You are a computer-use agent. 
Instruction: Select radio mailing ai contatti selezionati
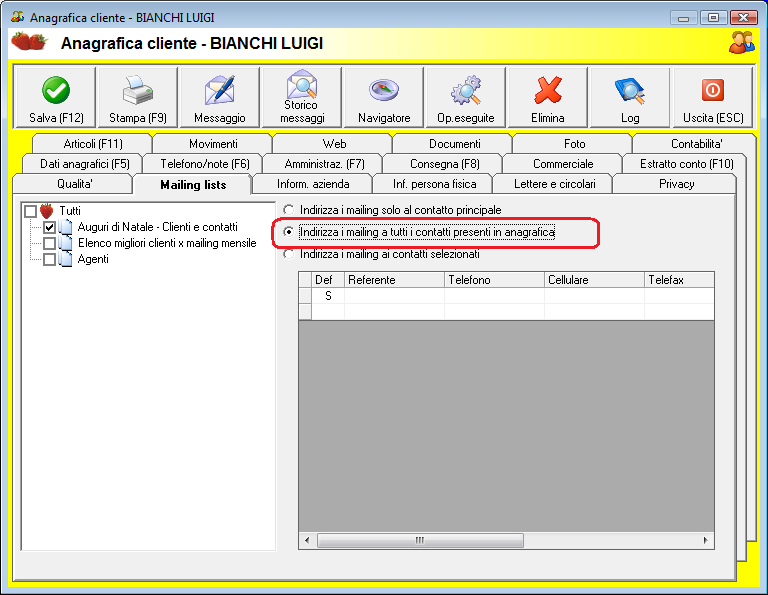[288, 254]
